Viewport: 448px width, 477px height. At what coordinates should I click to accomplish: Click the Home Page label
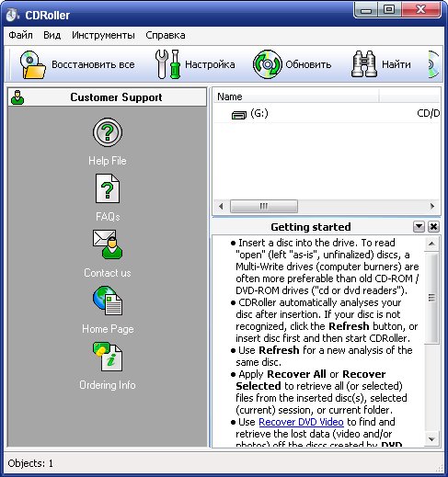click(108, 329)
